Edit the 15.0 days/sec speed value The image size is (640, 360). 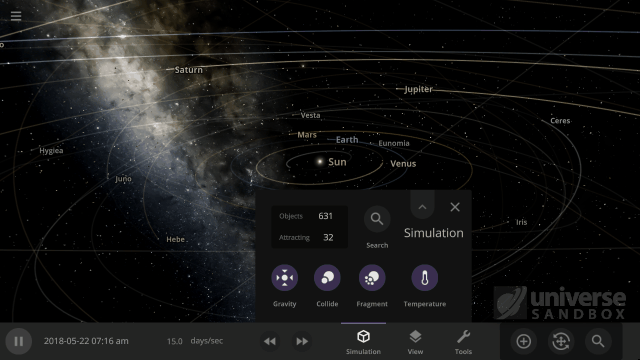tap(175, 341)
